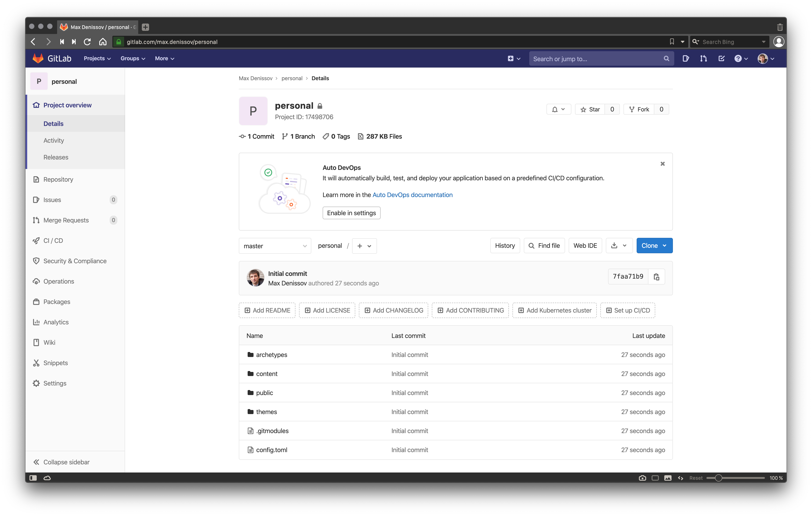Toggle image loading icon in status bar
Screen dimensions: 812x516
click(x=668, y=477)
